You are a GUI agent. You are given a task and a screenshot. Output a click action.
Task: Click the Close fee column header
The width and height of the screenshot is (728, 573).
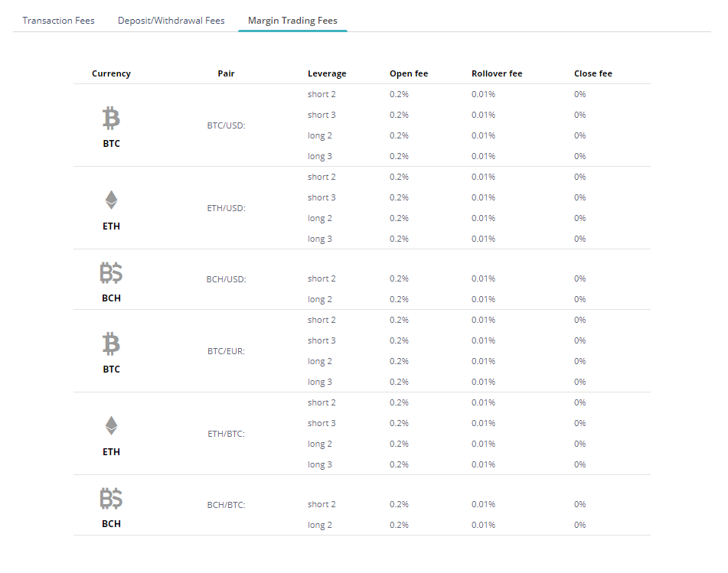593,74
